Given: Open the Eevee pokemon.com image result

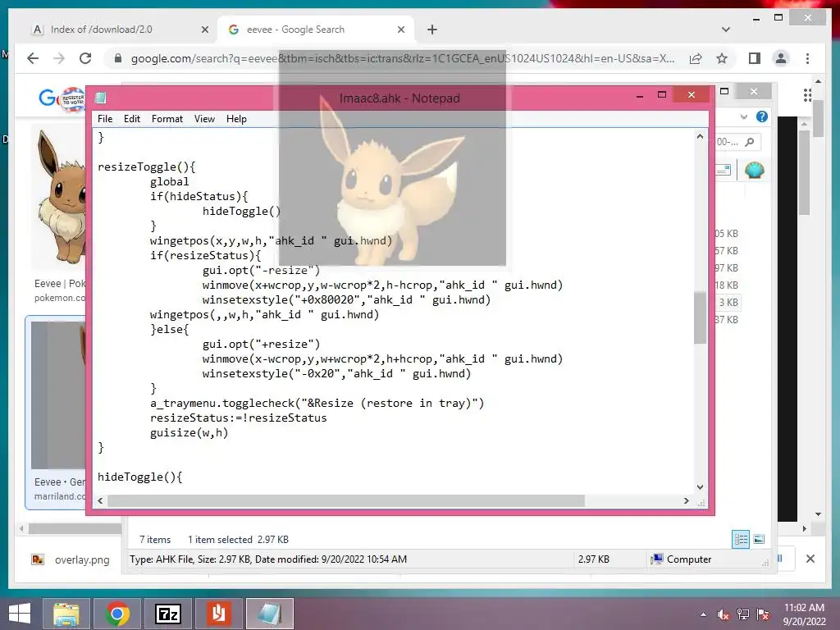Looking at the screenshot, I should 58,199.
